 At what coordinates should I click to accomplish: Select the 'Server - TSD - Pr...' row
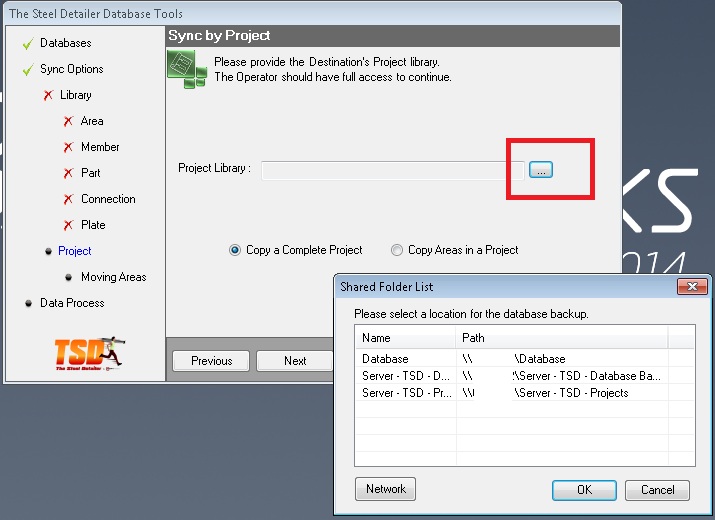coord(525,393)
